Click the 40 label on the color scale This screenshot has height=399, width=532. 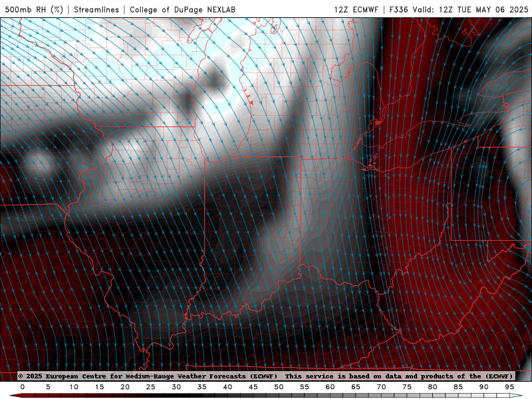pos(227,387)
